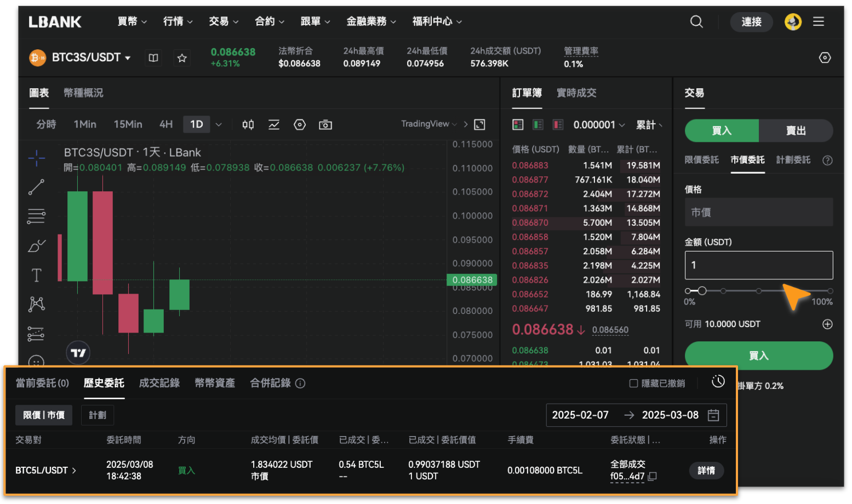852x504 pixels.
Task: Open the BTC3S/USDT pair selector
Action: coord(91,58)
